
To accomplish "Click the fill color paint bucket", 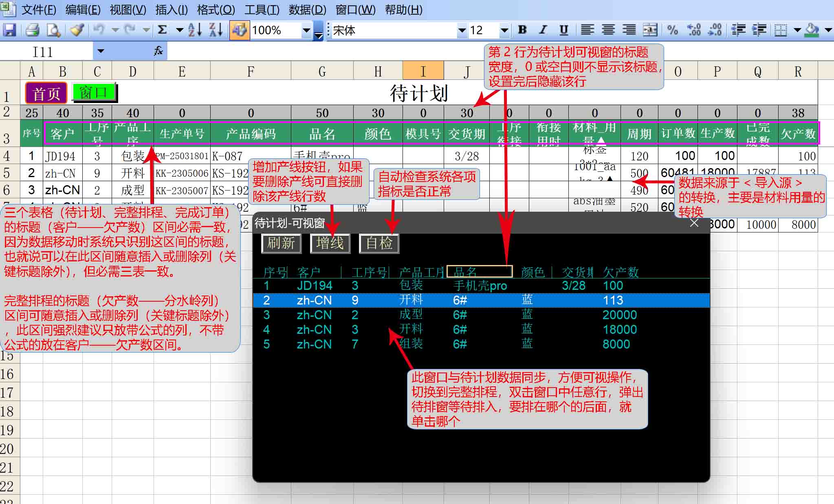I will point(812,30).
